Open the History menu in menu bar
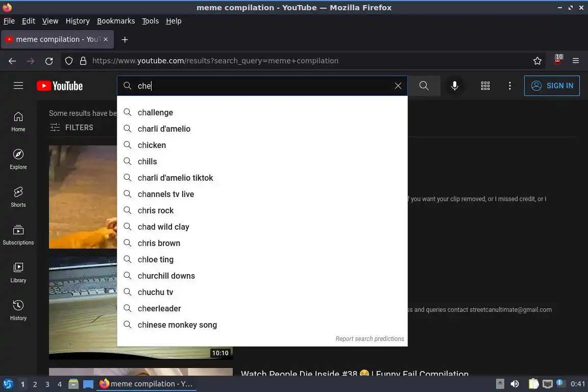The image size is (588, 392). tap(78, 21)
